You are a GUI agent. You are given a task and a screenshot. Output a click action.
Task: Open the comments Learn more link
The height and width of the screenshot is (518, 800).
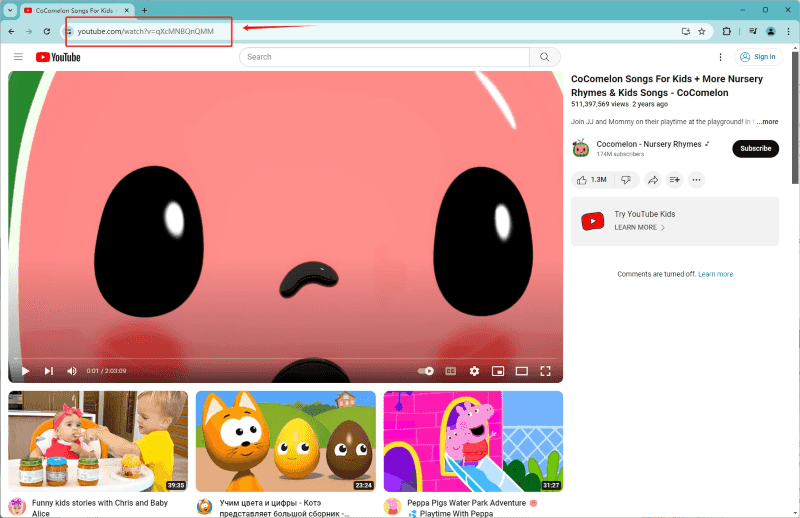coord(715,274)
